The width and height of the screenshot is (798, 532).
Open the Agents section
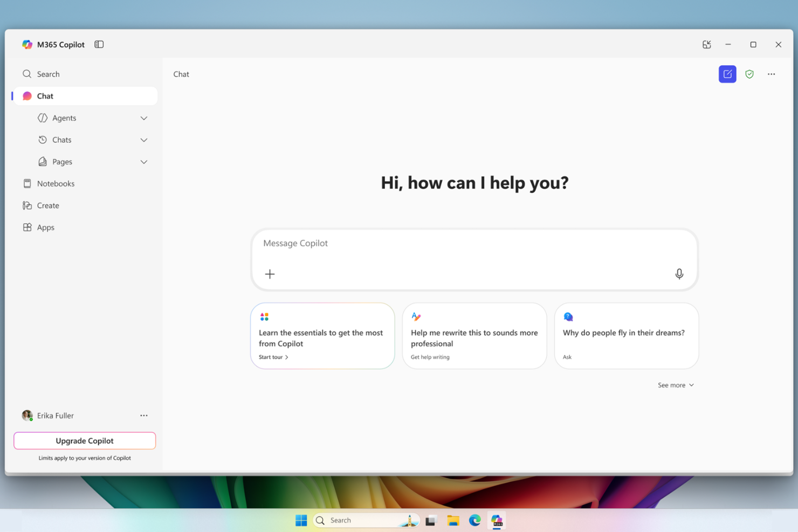[x=64, y=118]
